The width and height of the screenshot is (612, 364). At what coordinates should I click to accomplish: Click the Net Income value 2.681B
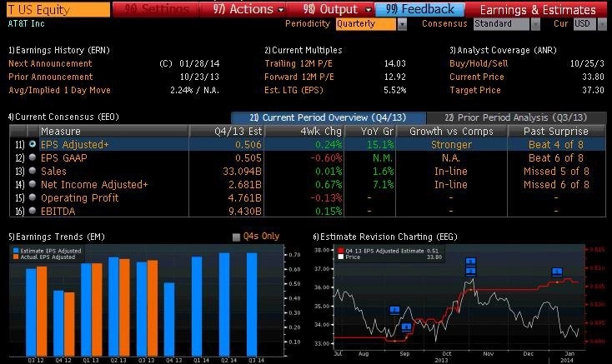pyautogui.click(x=245, y=184)
